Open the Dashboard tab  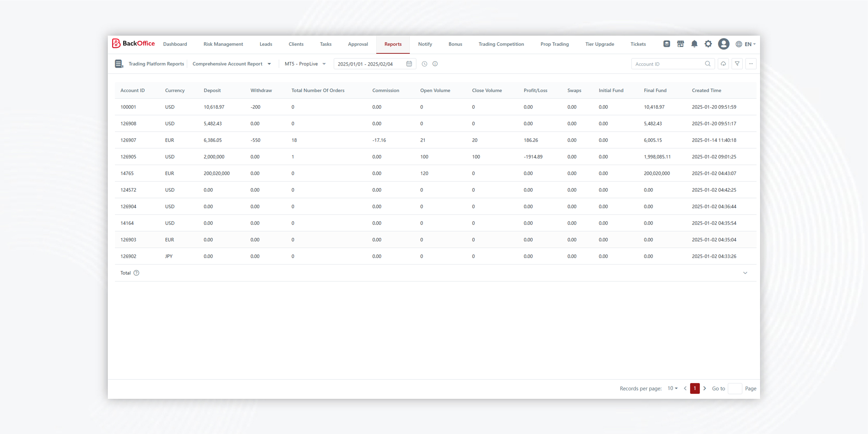pos(175,44)
